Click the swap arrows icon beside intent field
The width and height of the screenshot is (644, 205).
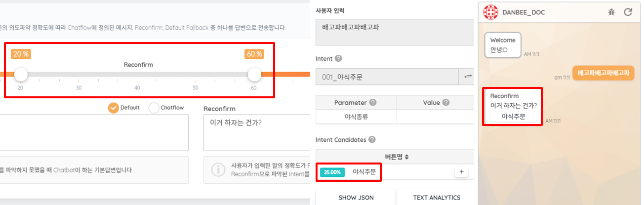point(467,77)
